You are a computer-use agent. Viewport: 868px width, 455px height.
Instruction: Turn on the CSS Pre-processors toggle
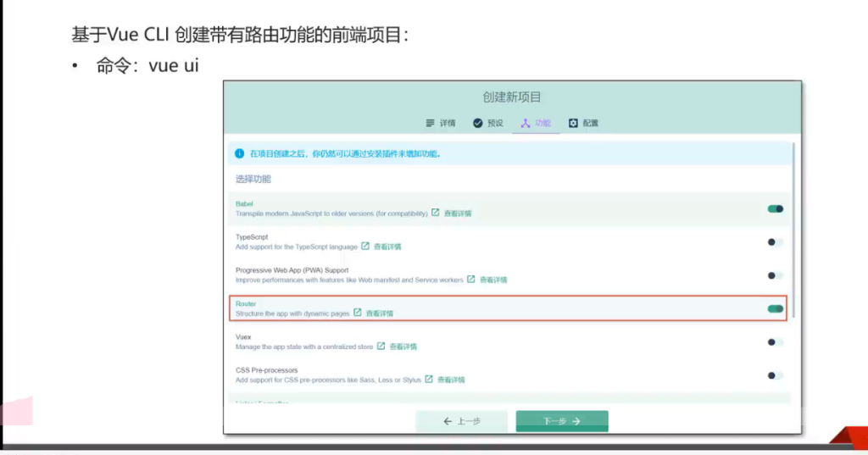coord(775,375)
